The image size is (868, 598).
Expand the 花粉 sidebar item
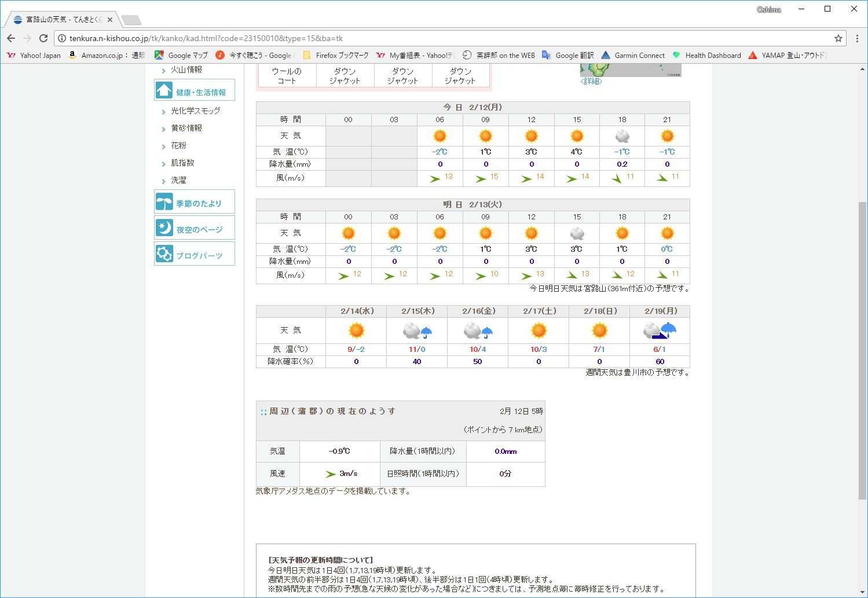coord(178,145)
